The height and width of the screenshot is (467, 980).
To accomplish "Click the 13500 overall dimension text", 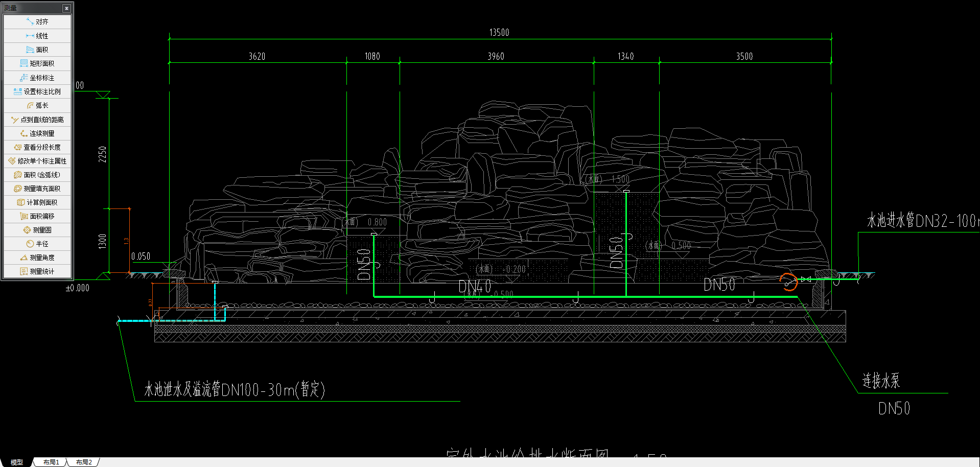I will [499, 33].
